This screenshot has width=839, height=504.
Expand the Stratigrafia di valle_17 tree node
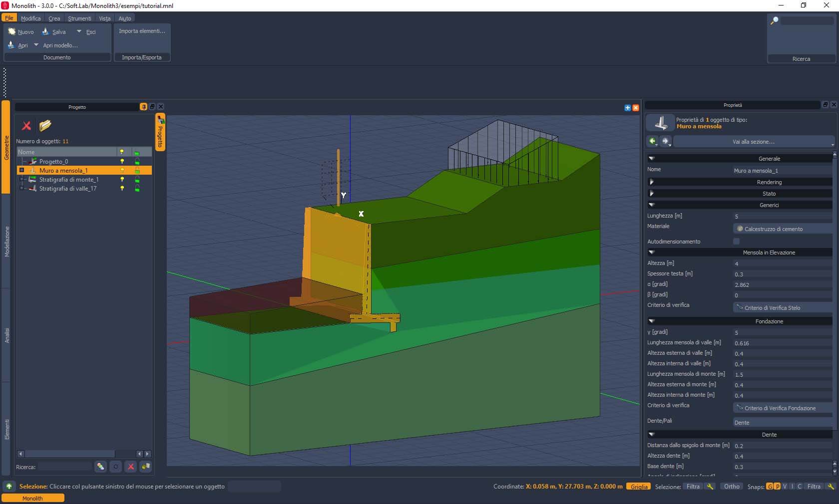(x=21, y=189)
